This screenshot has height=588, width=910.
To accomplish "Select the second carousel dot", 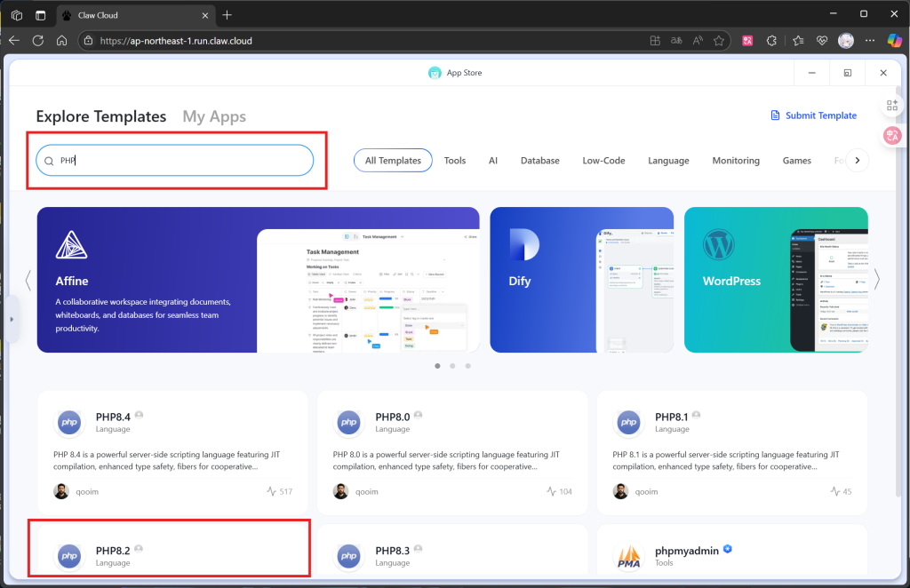I will click(452, 366).
